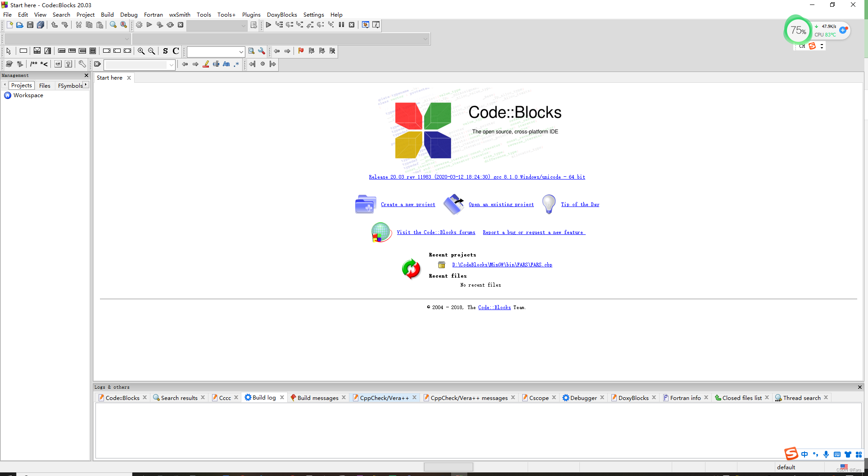Viewport: 868px width, 476px height.
Task: Toggle highlight matches in incremental search
Action: click(206, 64)
